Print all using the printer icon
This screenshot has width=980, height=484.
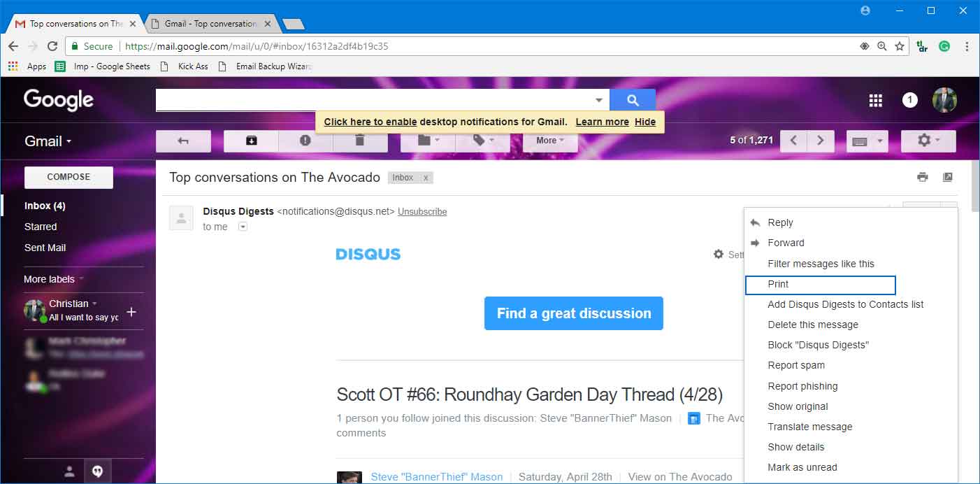click(923, 177)
